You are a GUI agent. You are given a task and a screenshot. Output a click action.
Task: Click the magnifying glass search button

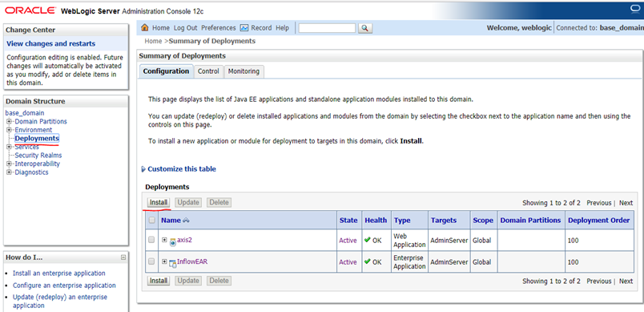[x=364, y=28]
